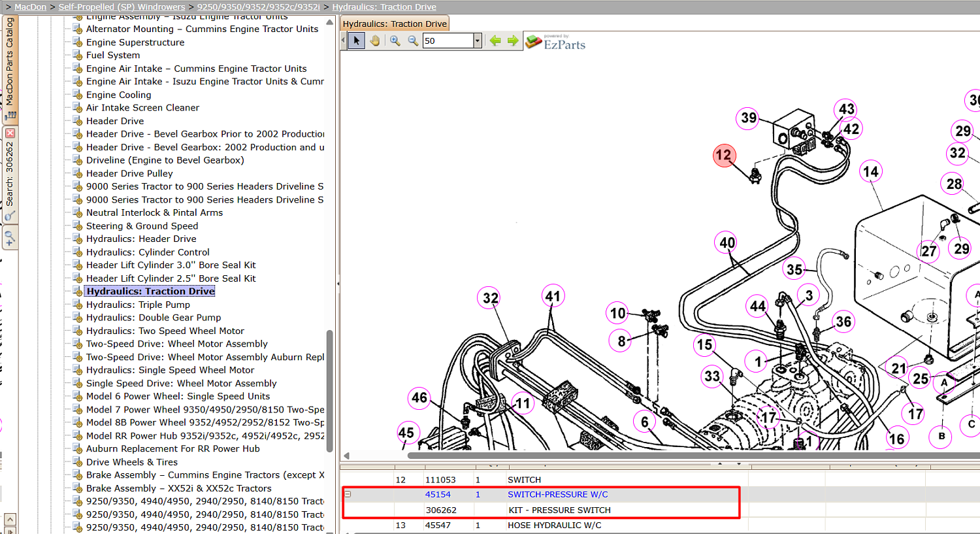This screenshot has height=534, width=980.
Task: Switch to the Hydraulics: Traction Drive tab
Action: pyautogui.click(x=395, y=24)
